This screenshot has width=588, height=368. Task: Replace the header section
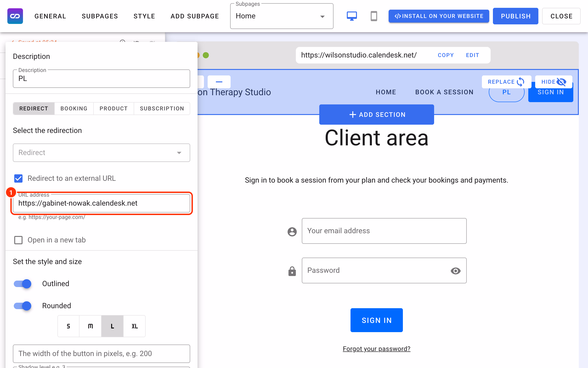tap(506, 82)
